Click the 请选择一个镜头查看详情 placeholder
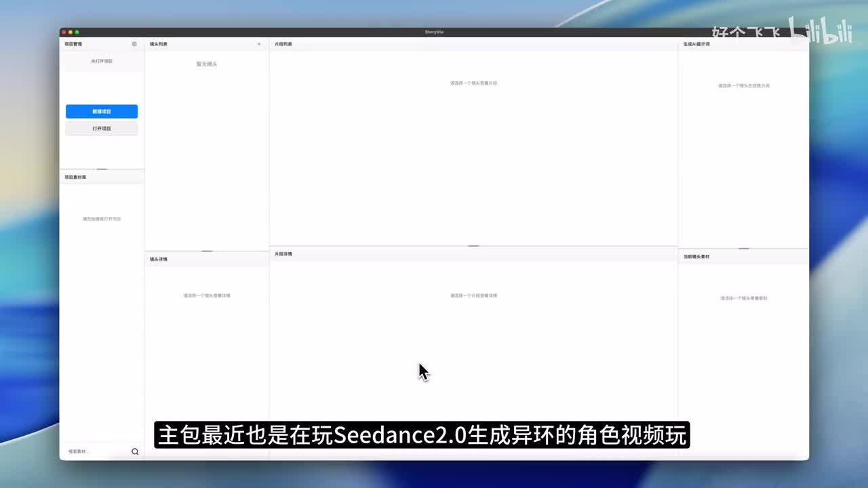Viewport: 868px width, 488px height. coord(207,296)
